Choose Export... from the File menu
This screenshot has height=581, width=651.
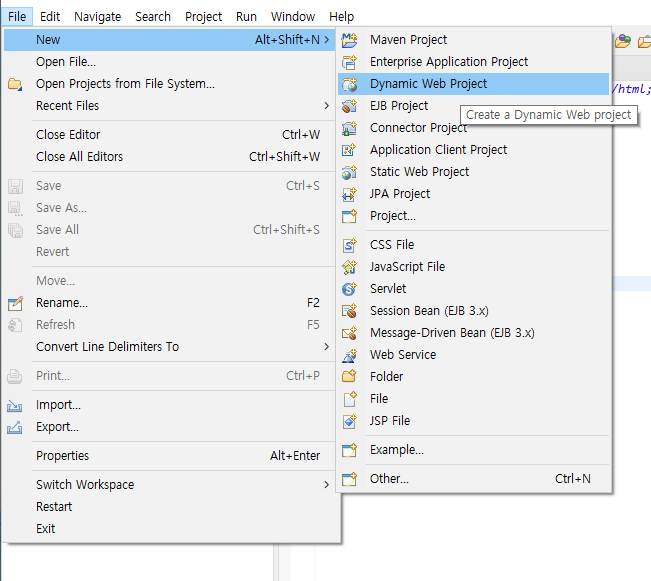pos(169,427)
